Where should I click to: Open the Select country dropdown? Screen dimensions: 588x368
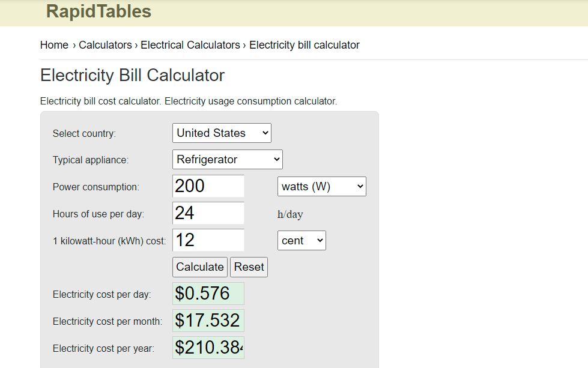coord(221,133)
